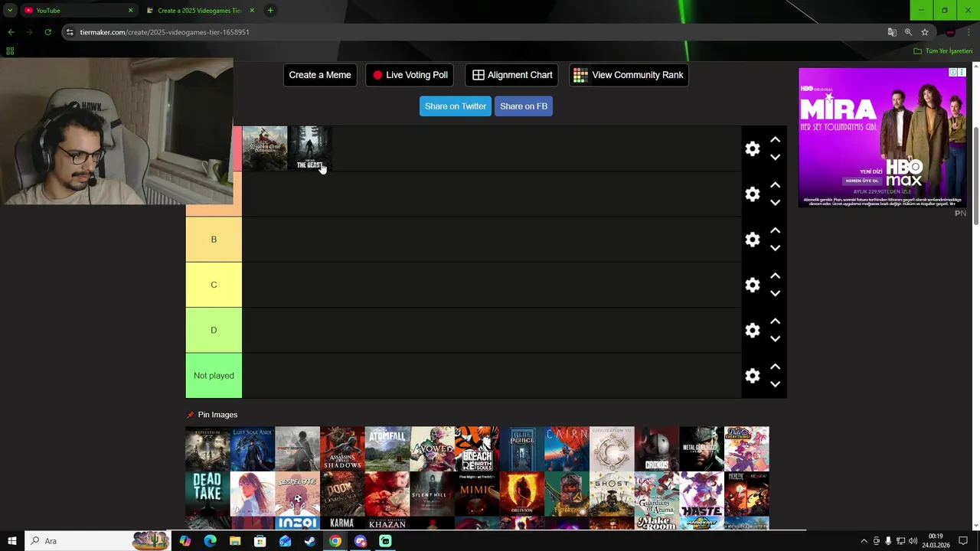Move the Not played row up
This screenshot has width=980, height=551.
775,367
